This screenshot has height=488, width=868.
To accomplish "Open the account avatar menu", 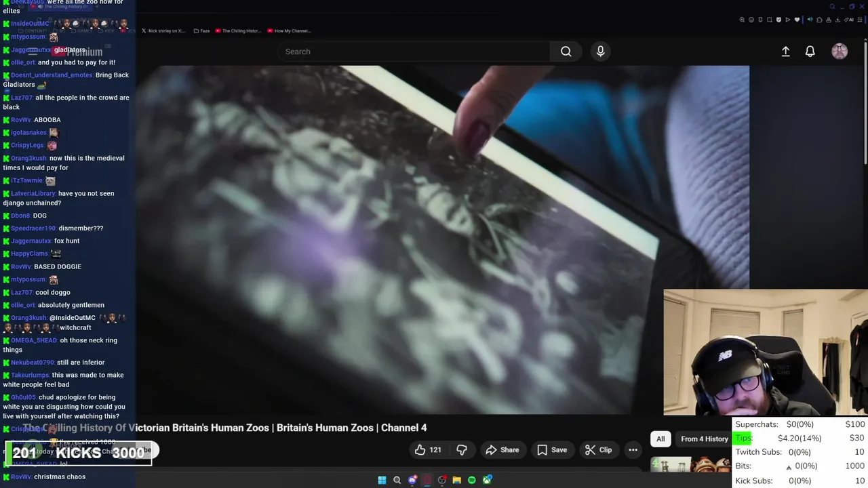I will pos(840,52).
